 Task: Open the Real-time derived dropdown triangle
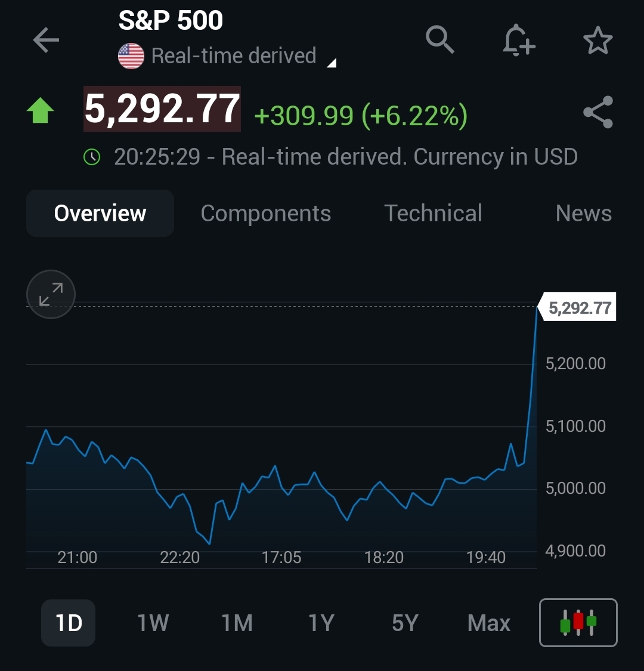[332, 63]
